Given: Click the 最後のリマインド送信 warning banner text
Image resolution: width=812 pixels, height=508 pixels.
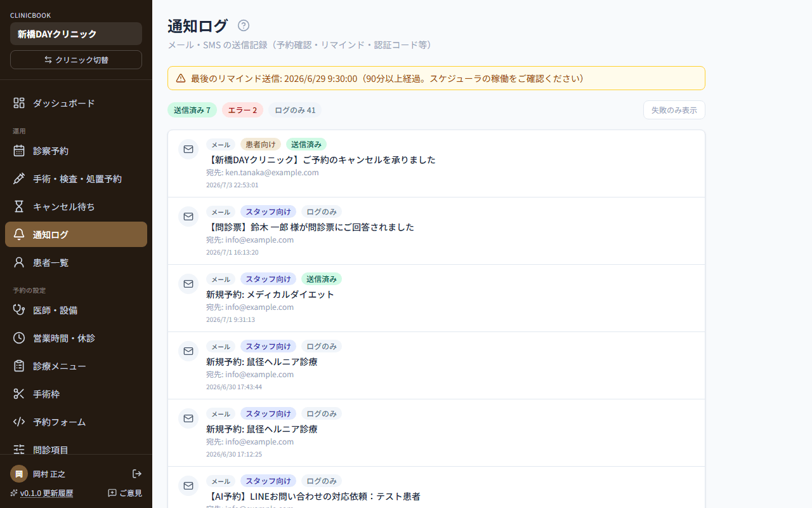Looking at the screenshot, I should pos(387,78).
